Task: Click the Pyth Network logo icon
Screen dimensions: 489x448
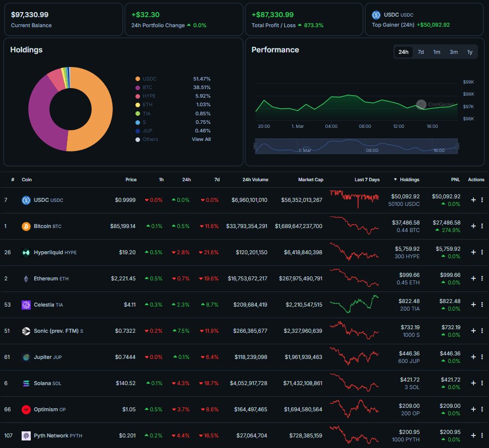Action: click(26, 436)
